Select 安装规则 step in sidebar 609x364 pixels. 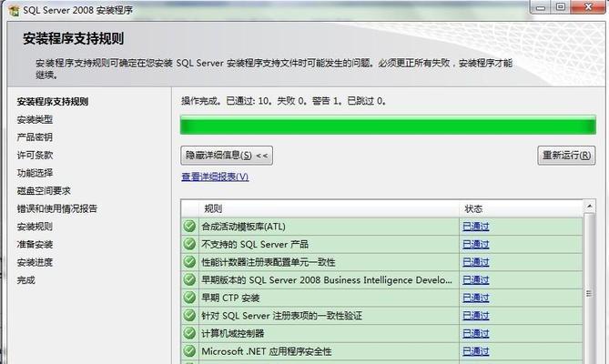click(35, 227)
